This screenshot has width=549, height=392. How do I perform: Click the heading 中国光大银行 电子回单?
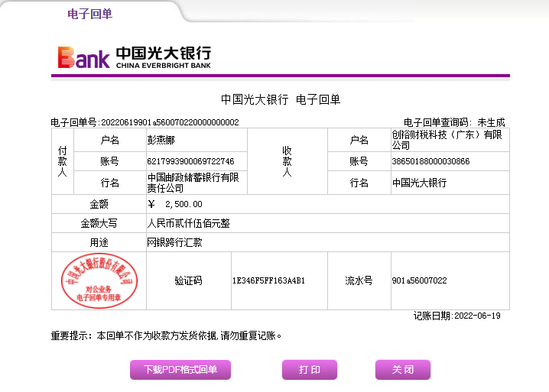[x=281, y=99]
